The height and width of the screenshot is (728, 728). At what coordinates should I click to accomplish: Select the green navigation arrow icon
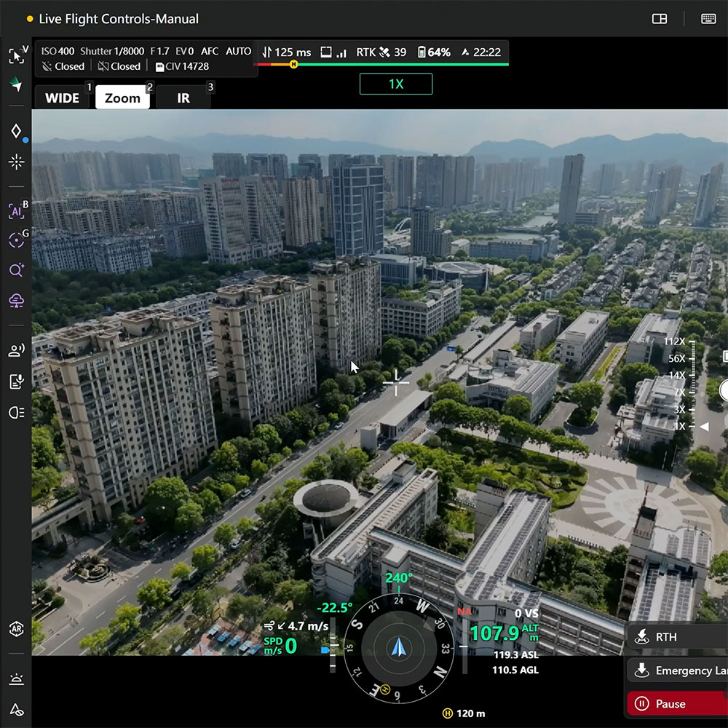click(x=16, y=85)
